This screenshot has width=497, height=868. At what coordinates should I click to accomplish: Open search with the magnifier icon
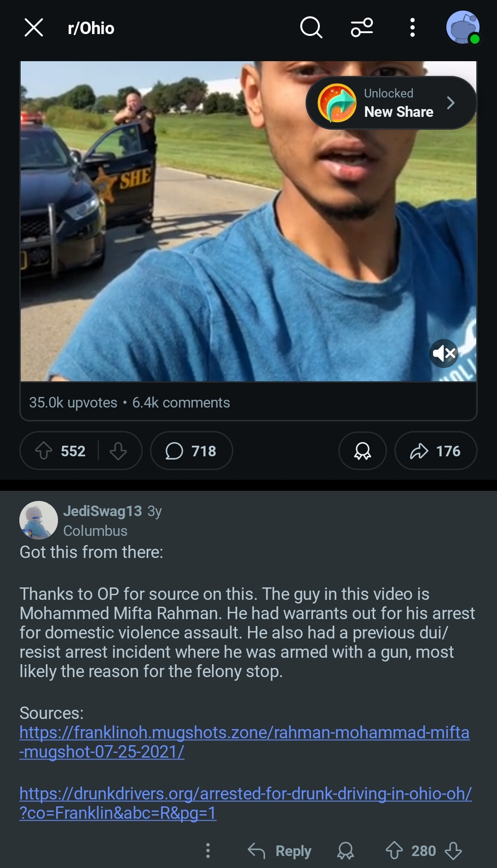click(x=311, y=28)
